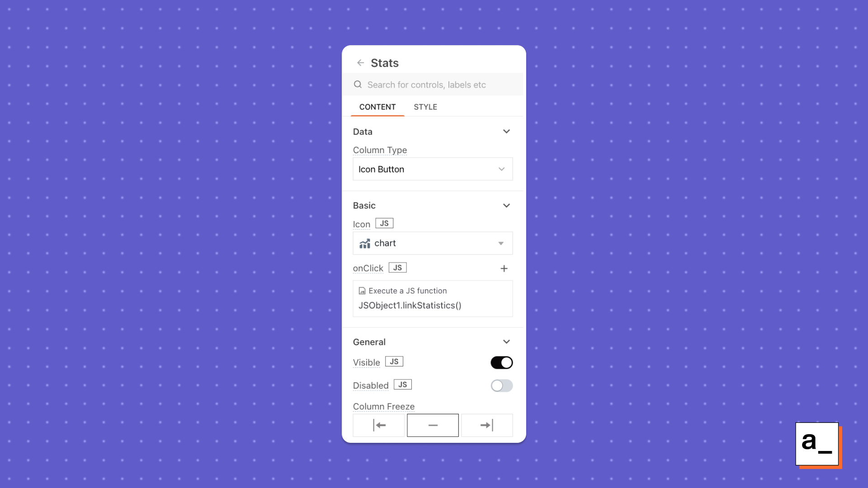Collapse the Basic section chevron
868x488 pixels.
pyautogui.click(x=505, y=205)
